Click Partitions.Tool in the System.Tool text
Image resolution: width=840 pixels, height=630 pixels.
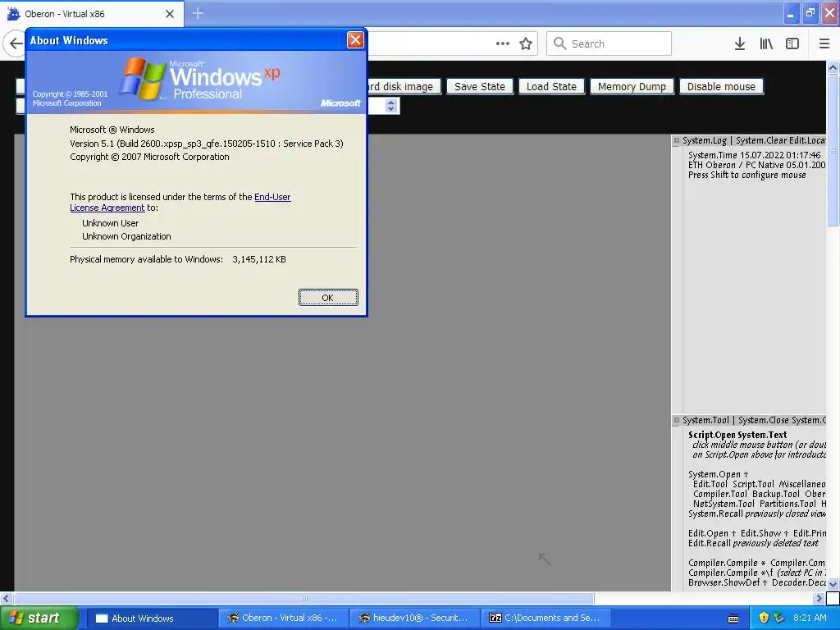[787, 504]
